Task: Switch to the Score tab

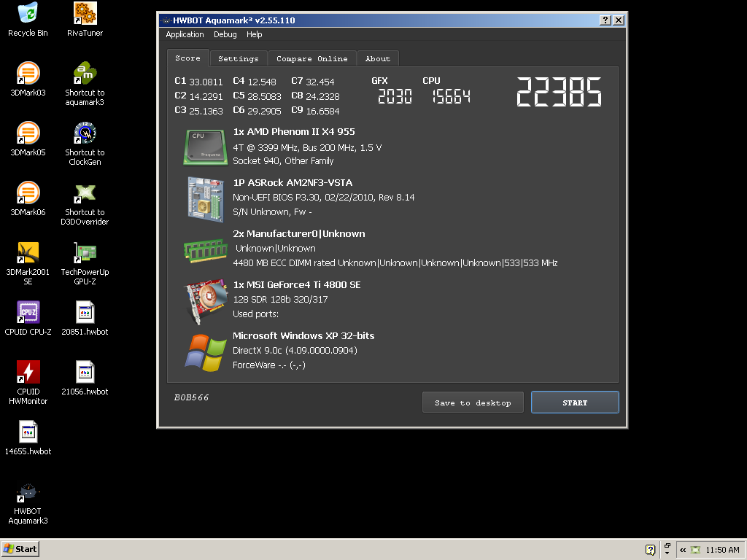Action: click(187, 58)
